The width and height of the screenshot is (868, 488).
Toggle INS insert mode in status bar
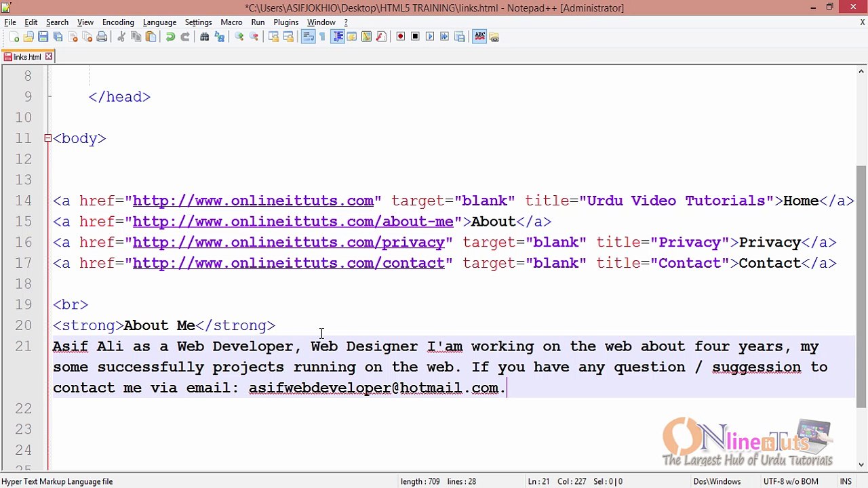pyautogui.click(x=846, y=481)
